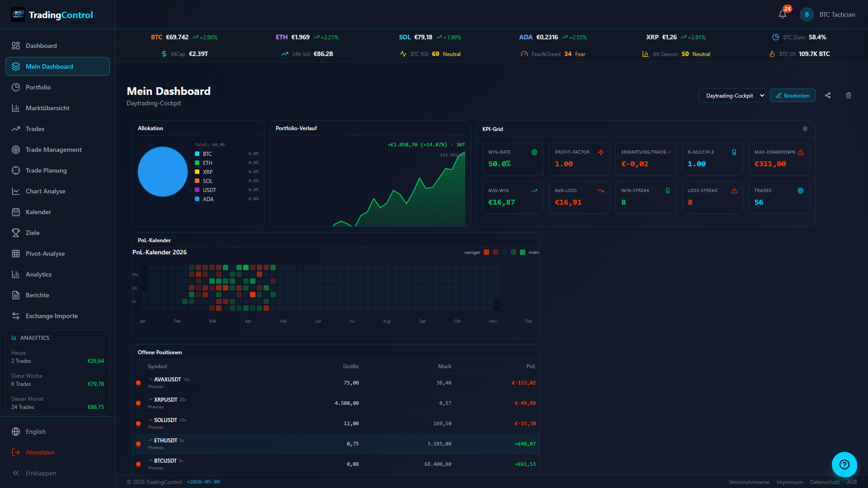Delete dashboard with the trash icon
Screen dimensions: 868x488
[x=849, y=95]
